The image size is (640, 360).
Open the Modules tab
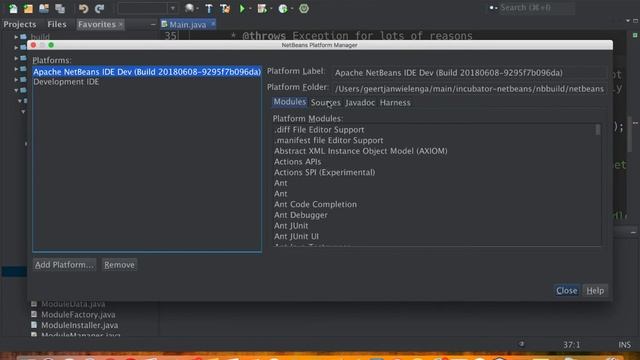tap(289, 102)
